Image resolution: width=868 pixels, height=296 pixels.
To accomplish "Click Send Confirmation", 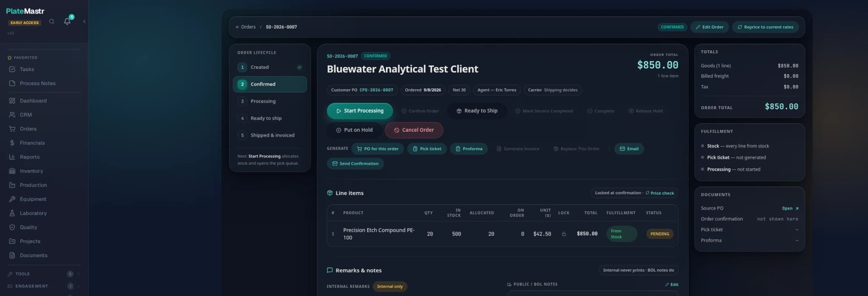I will [355, 163].
